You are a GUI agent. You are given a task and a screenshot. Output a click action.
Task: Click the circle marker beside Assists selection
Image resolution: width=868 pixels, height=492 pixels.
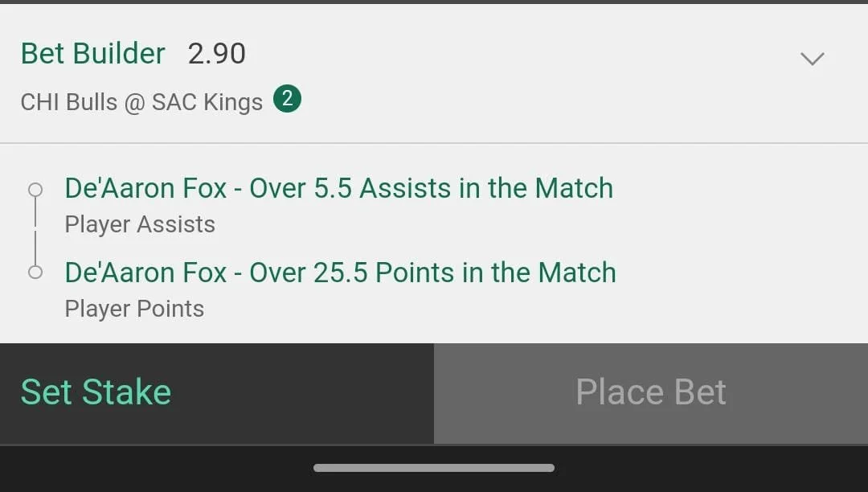35,190
